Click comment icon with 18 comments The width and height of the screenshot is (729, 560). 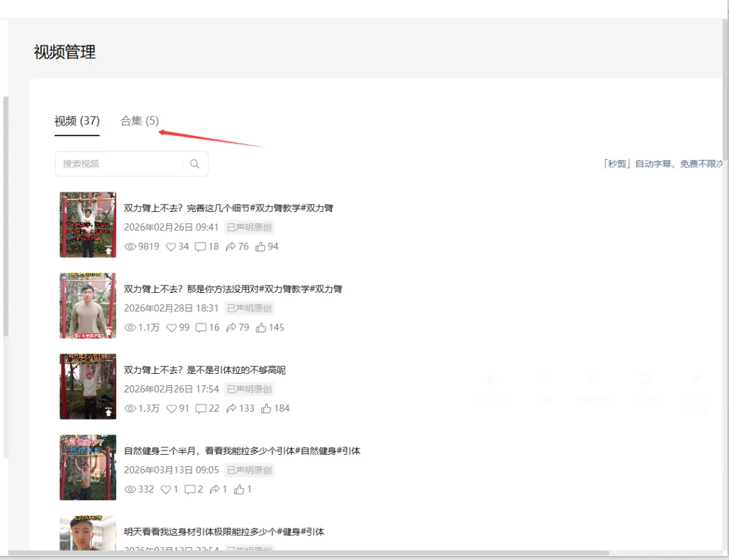pyautogui.click(x=200, y=247)
